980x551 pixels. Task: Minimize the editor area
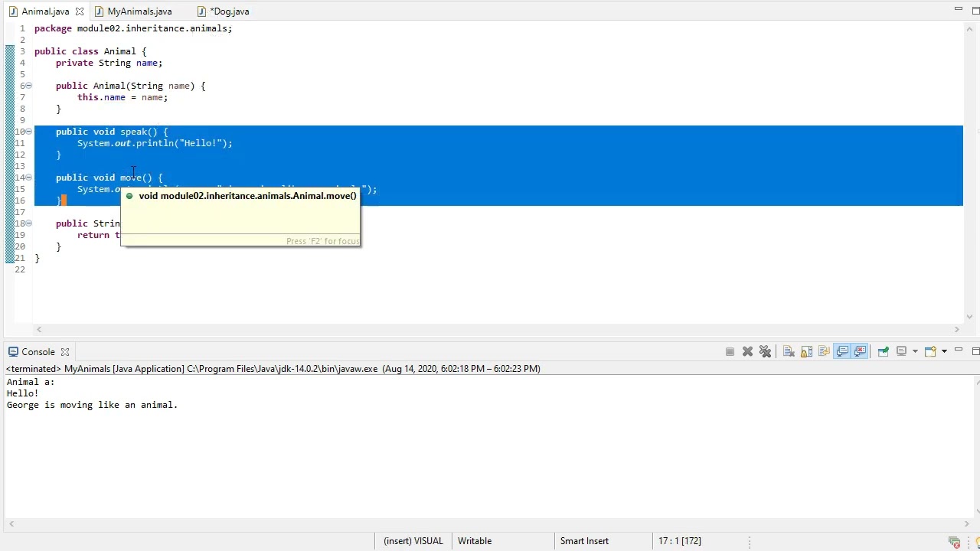click(958, 8)
